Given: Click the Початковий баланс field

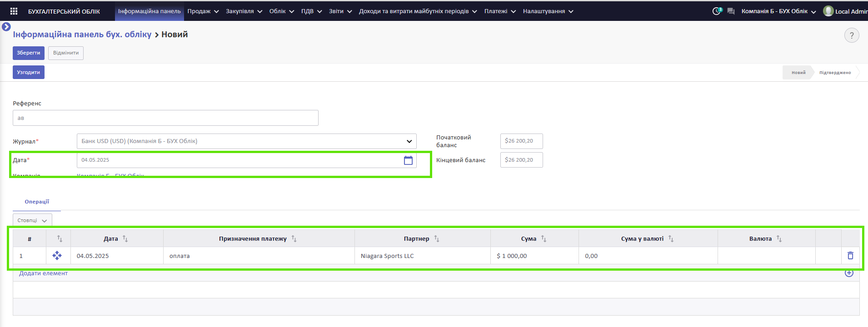Looking at the screenshot, I should pos(522,141).
